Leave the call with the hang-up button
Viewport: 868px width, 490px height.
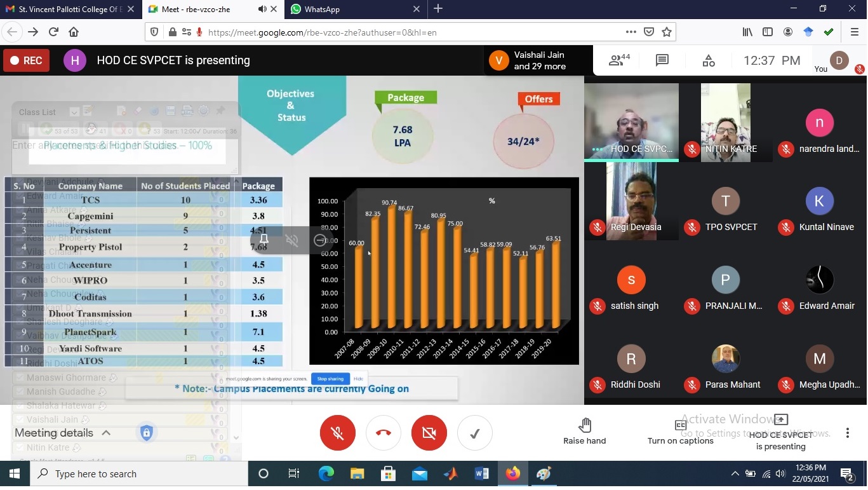click(x=384, y=433)
